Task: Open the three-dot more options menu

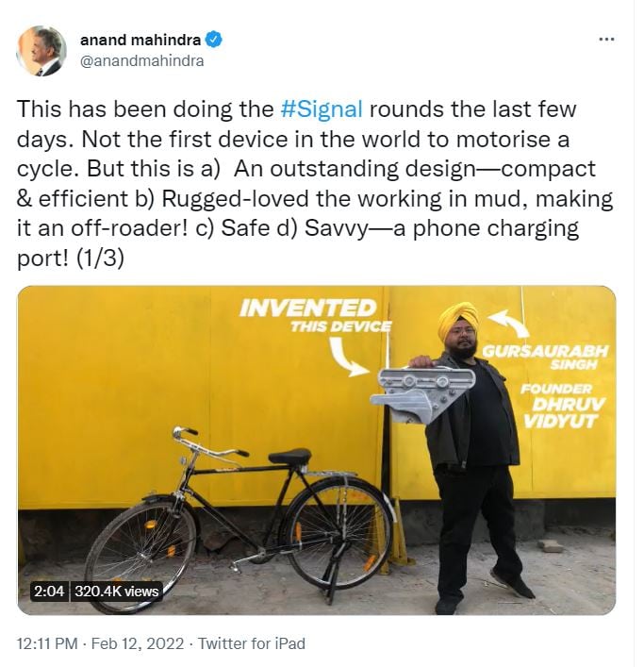Action: 606,40
